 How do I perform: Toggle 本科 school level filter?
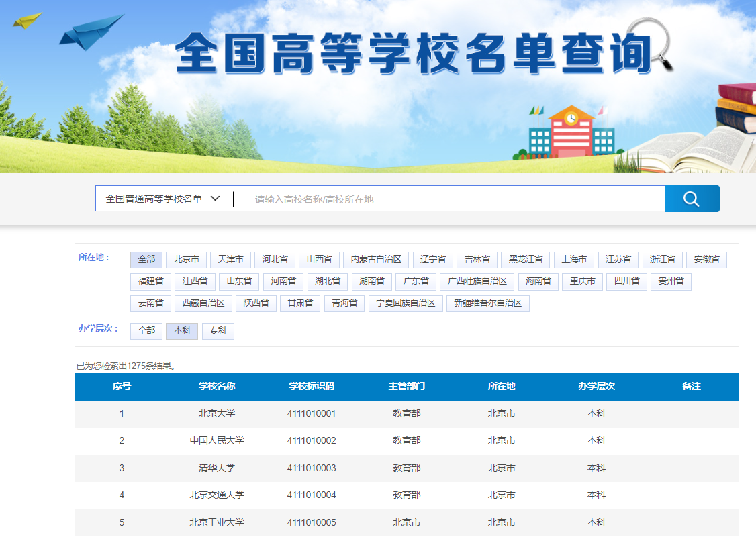pos(182,331)
